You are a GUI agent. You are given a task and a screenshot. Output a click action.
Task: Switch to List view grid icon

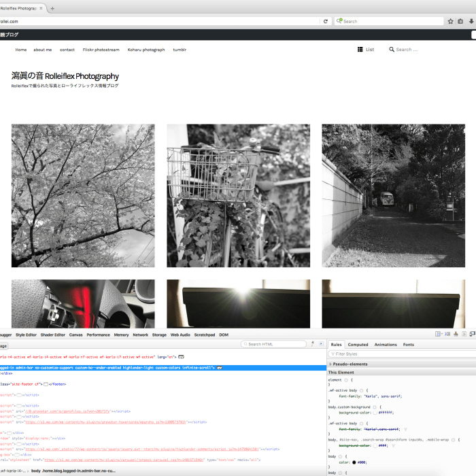click(360, 50)
